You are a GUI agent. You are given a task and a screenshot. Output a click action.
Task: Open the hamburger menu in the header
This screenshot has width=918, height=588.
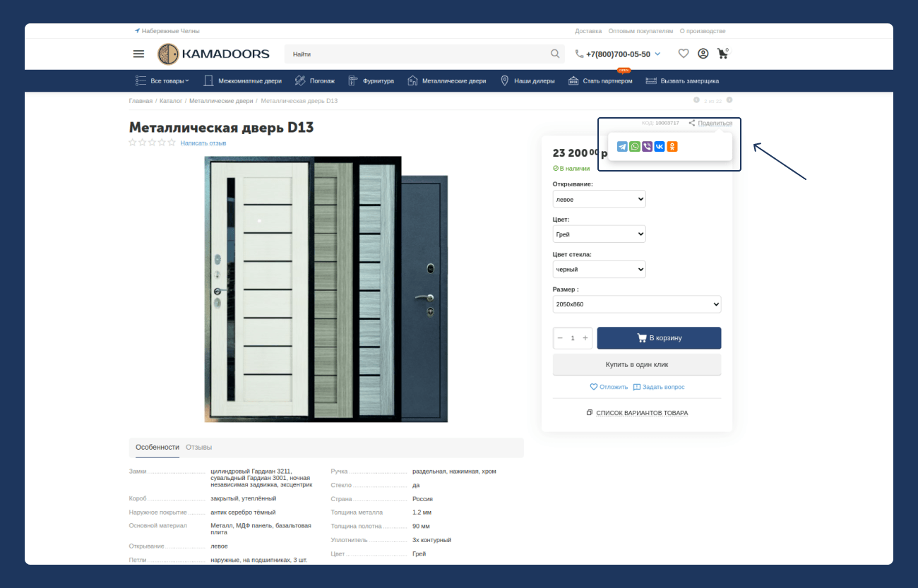(x=138, y=54)
